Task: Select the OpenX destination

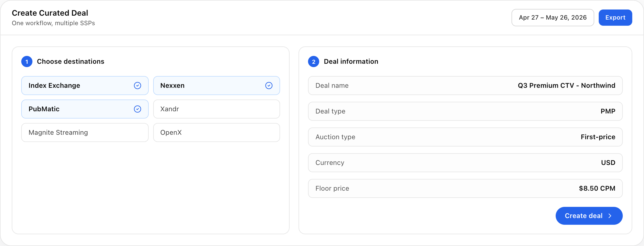Action: tap(217, 133)
